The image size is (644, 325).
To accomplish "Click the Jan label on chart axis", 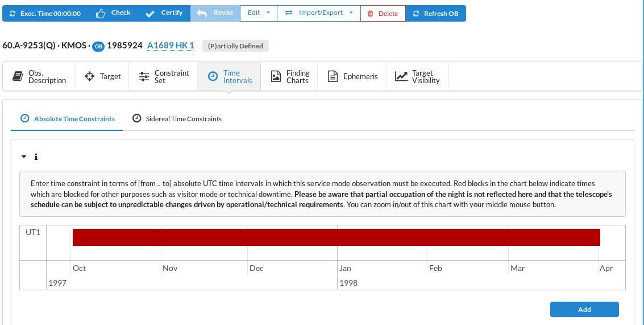I will 345,268.
